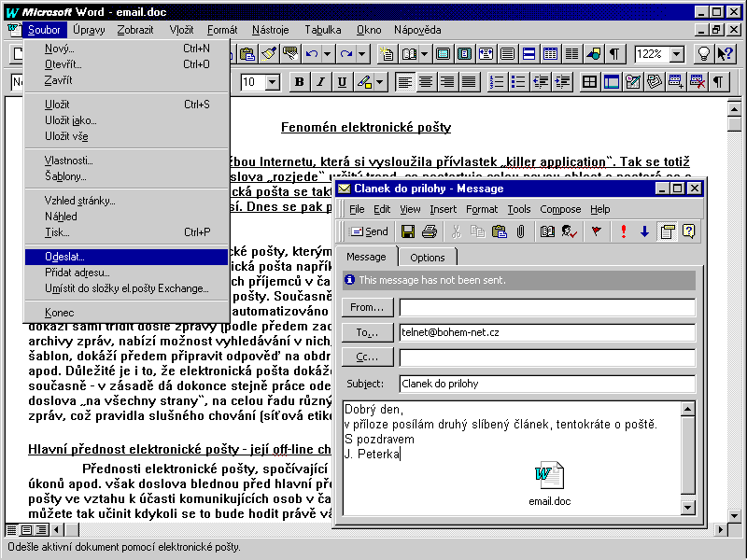Select the Format Painter brush in Word
Viewport: 747px width, 560px height.
click(269, 54)
